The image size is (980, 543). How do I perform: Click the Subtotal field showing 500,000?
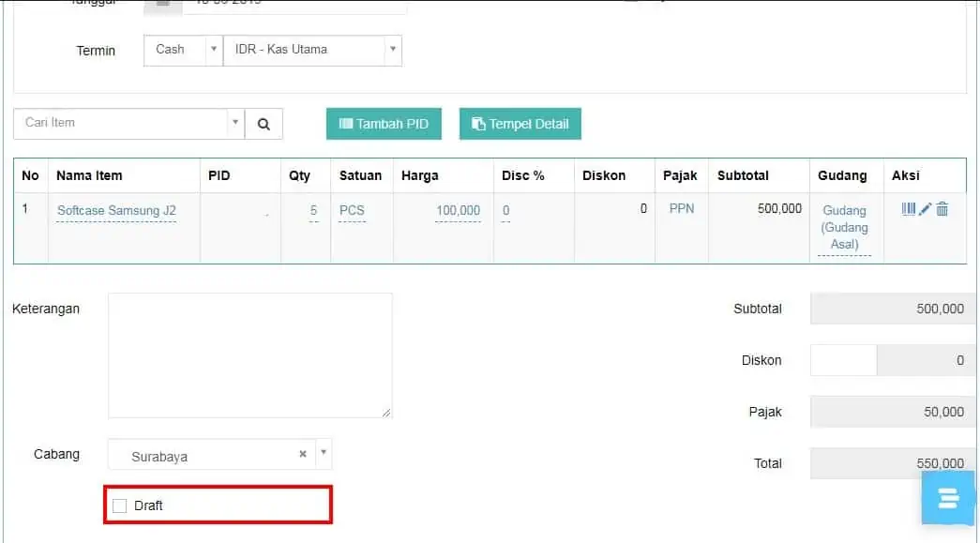(x=893, y=309)
